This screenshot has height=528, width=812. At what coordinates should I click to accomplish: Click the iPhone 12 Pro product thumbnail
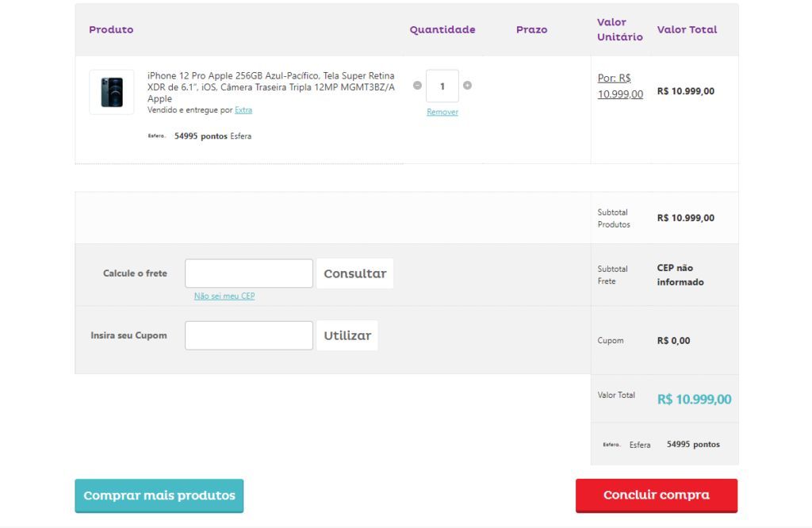(x=112, y=92)
